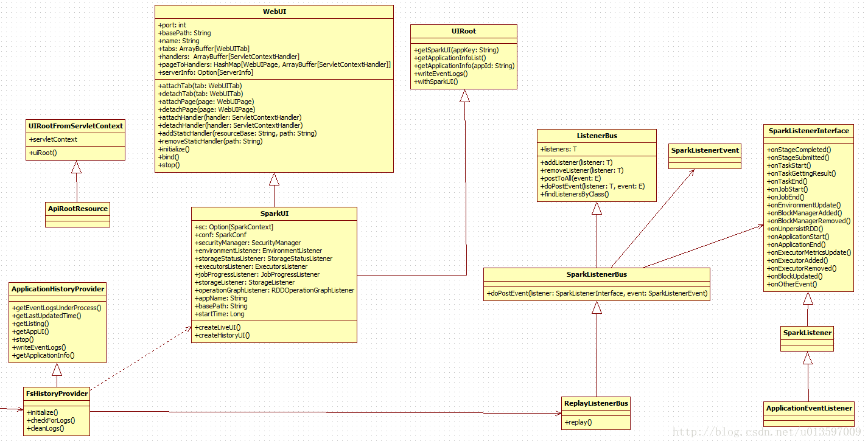
Task: Click +getEventLogsUnderProcess() method
Action: [57, 308]
